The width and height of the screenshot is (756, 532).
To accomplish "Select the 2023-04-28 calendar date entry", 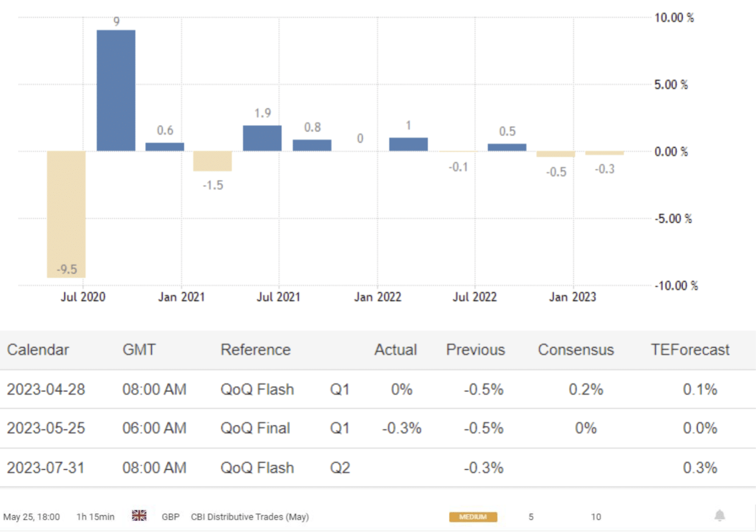I will tap(46, 389).
